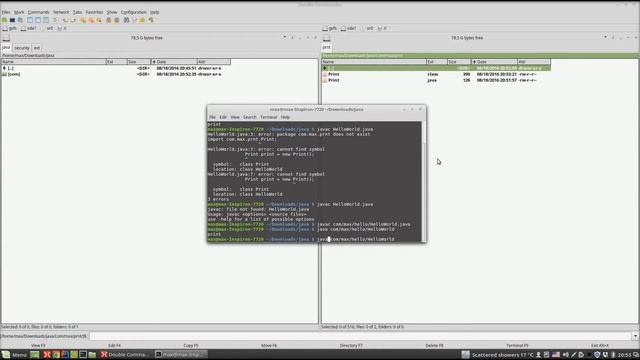Select the parent [..] entry in left panel

(x=116, y=68)
